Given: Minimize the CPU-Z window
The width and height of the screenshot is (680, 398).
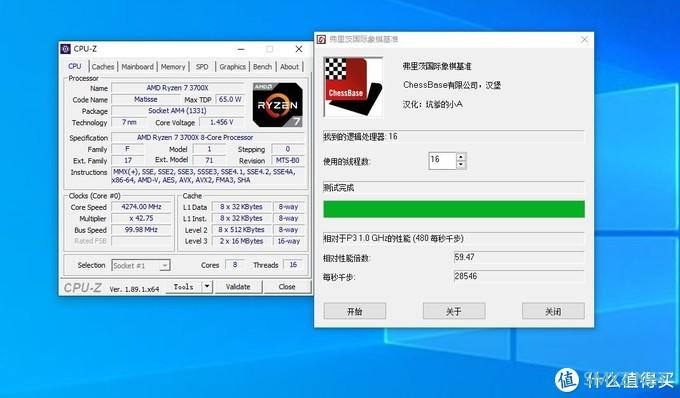Looking at the screenshot, I should (241, 49).
